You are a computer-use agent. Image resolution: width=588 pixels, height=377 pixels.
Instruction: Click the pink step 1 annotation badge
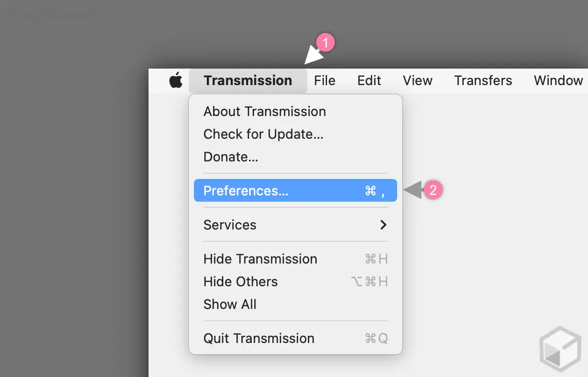pos(326,42)
